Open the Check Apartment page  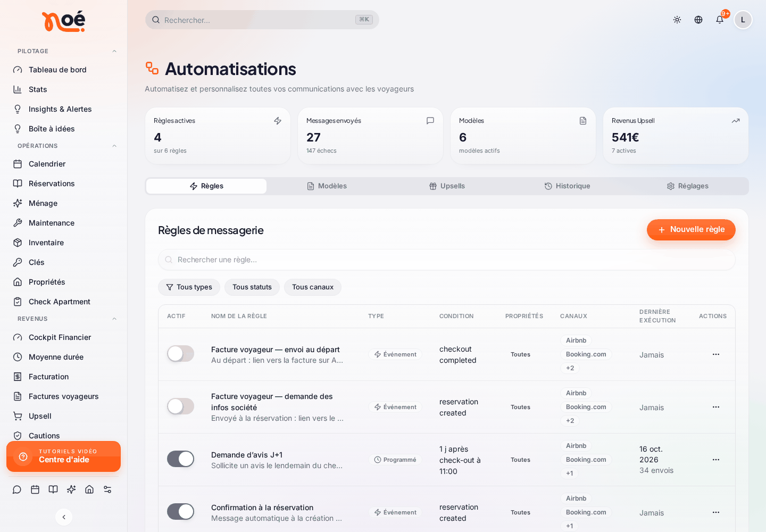pos(64,302)
